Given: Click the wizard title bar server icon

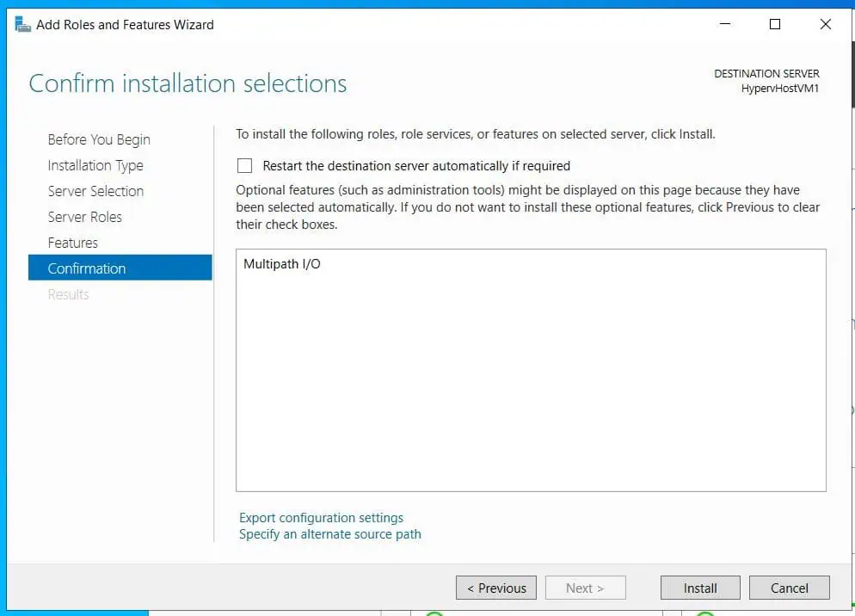Looking at the screenshot, I should (22, 25).
